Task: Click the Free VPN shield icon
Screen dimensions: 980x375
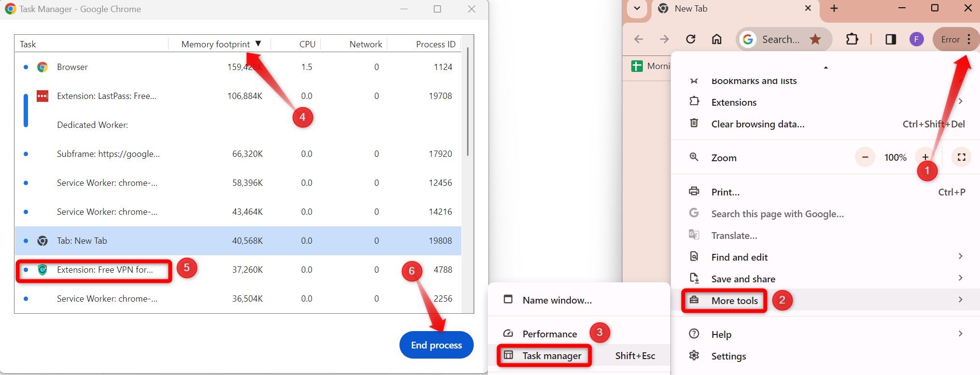Action: (x=43, y=270)
